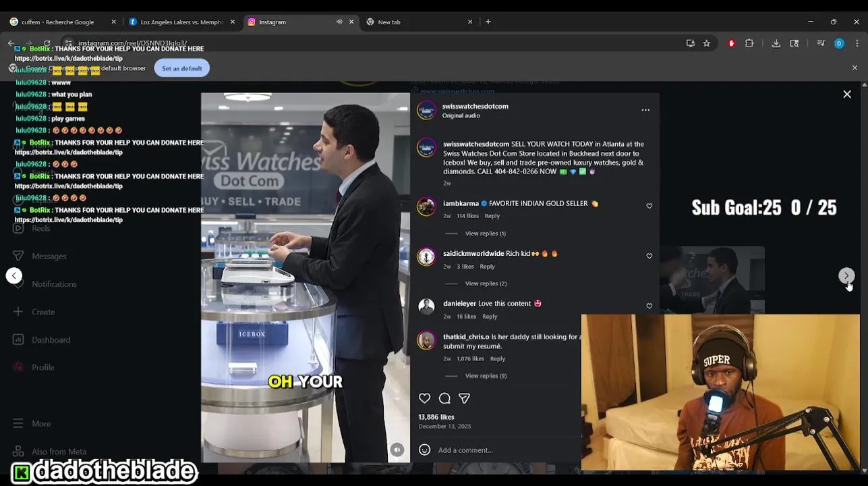Bookmark this page with the star icon
The height and width of the screenshot is (486, 868).
(x=707, y=43)
